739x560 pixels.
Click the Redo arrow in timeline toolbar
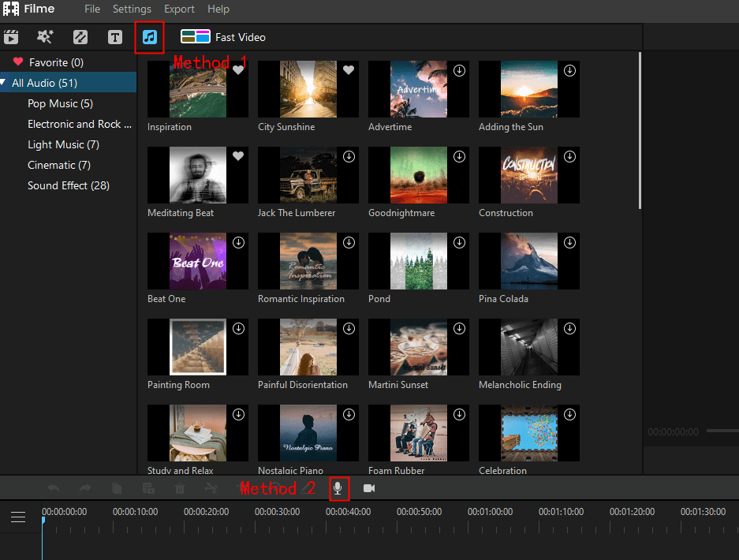85,488
